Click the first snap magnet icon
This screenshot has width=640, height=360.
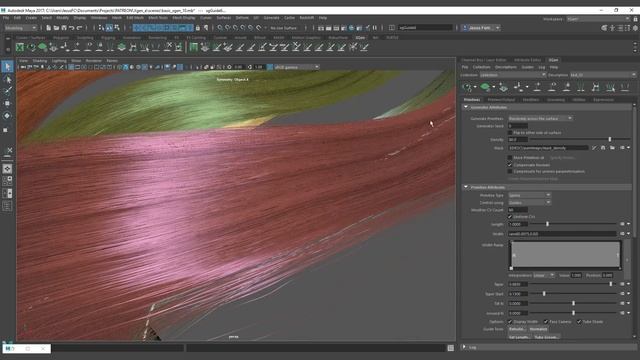pos(220,28)
